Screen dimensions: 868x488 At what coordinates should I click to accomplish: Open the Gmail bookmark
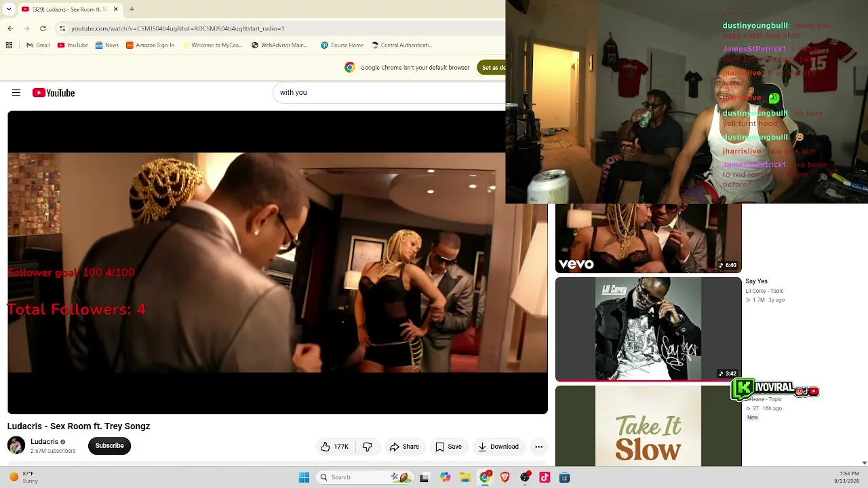pos(38,45)
